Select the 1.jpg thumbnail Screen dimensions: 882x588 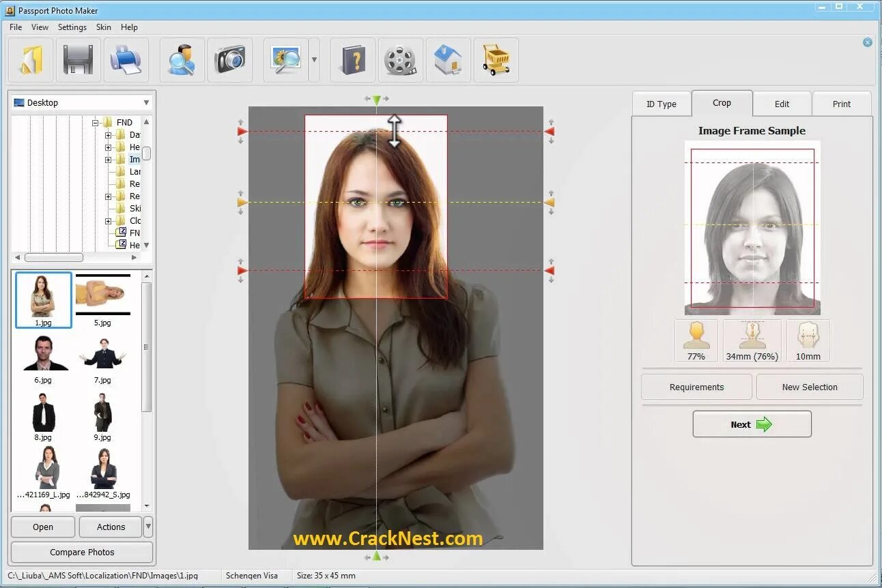tap(43, 300)
